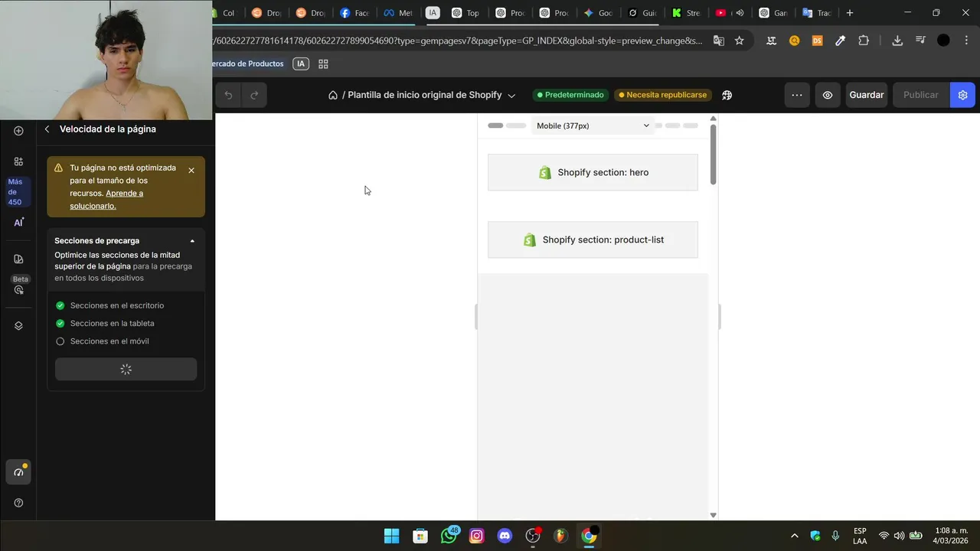Click the canvas vertical scrollbar thumb

pos(713,153)
